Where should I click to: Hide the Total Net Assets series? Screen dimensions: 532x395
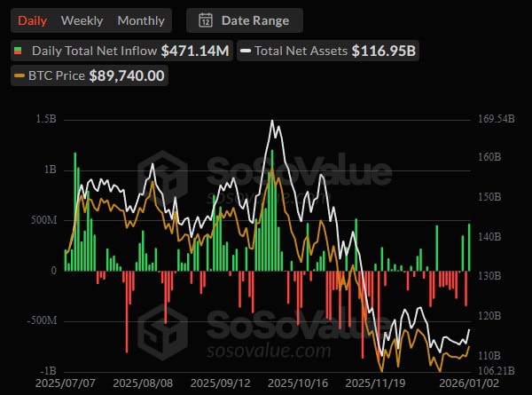[x=301, y=51]
